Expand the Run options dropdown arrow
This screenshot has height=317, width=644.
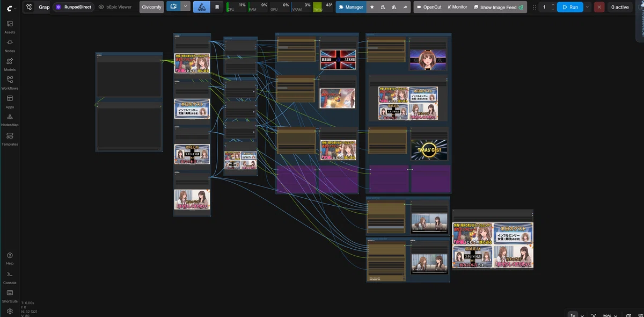coord(587,7)
